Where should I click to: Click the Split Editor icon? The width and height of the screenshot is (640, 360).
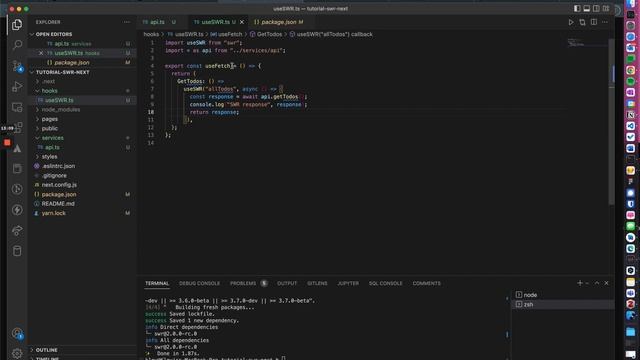pyautogui.click(x=593, y=22)
